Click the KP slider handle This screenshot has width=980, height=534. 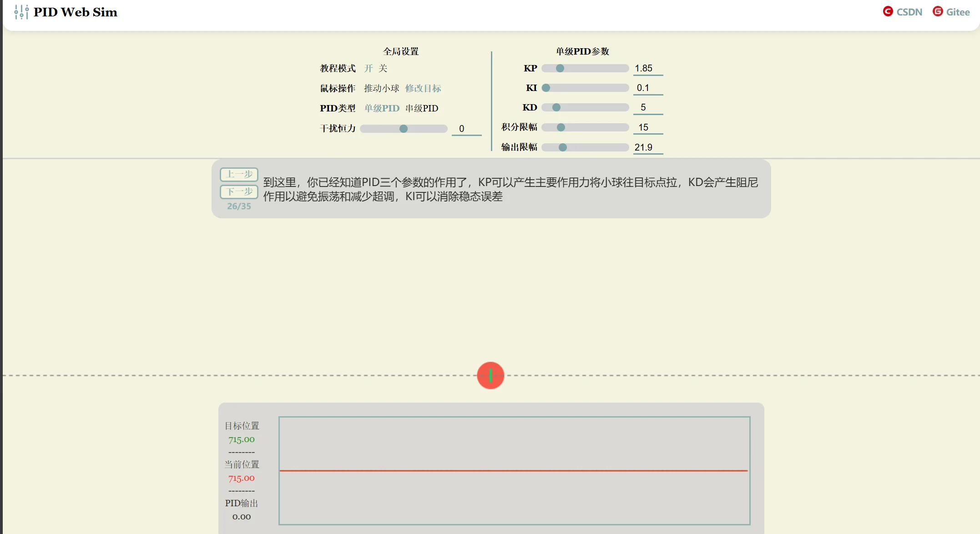(x=560, y=68)
